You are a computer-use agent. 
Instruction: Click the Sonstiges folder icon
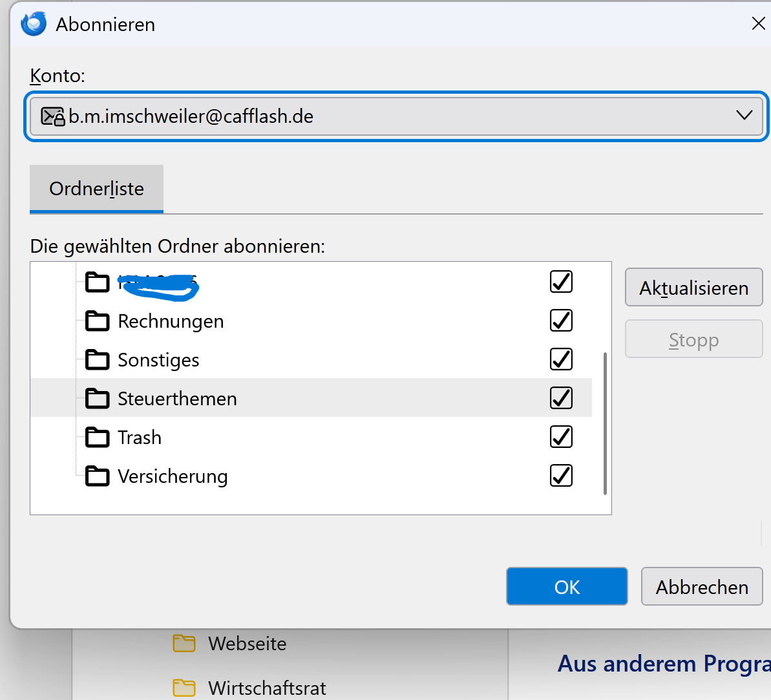tap(98, 360)
